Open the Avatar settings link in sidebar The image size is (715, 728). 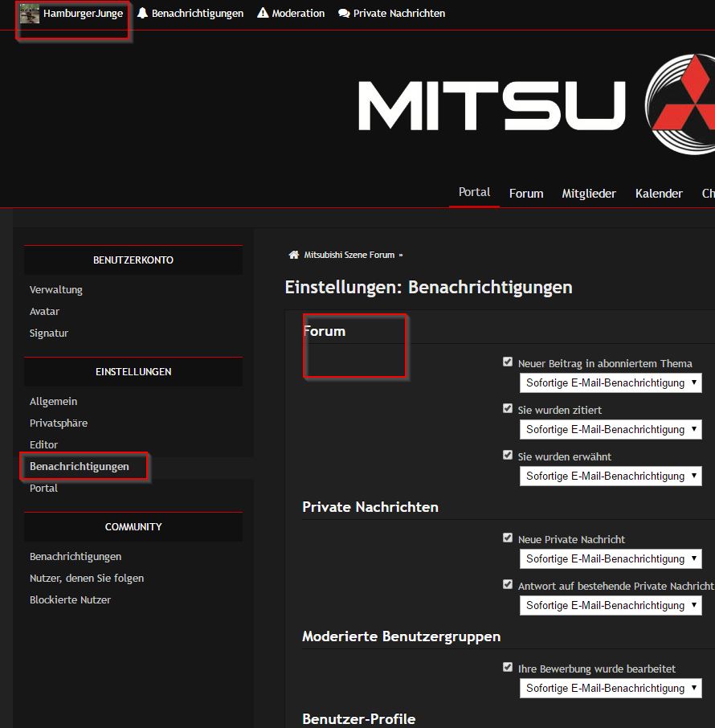[45, 312]
